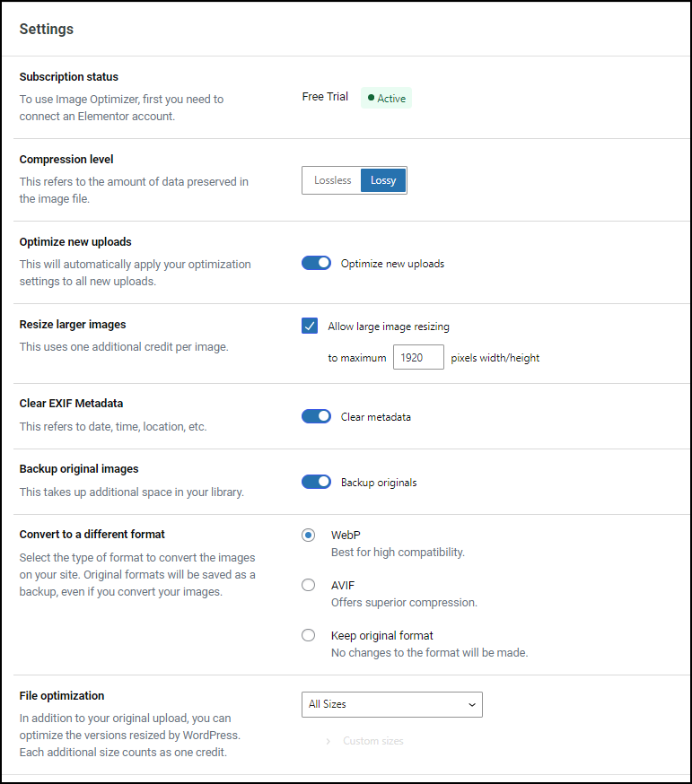
Task: Choose AVIF format radio button
Action: (308, 585)
